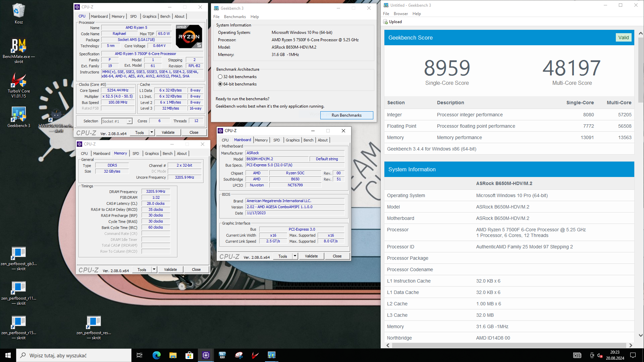The width and height of the screenshot is (644, 362).
Task: Select 32-bit benchmarks option
Action: (237, 77)
